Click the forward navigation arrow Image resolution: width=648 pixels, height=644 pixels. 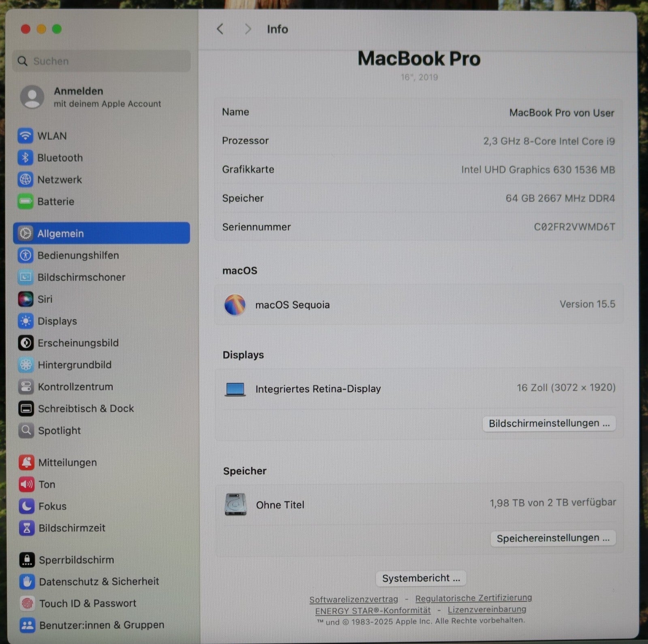(248, 29)
